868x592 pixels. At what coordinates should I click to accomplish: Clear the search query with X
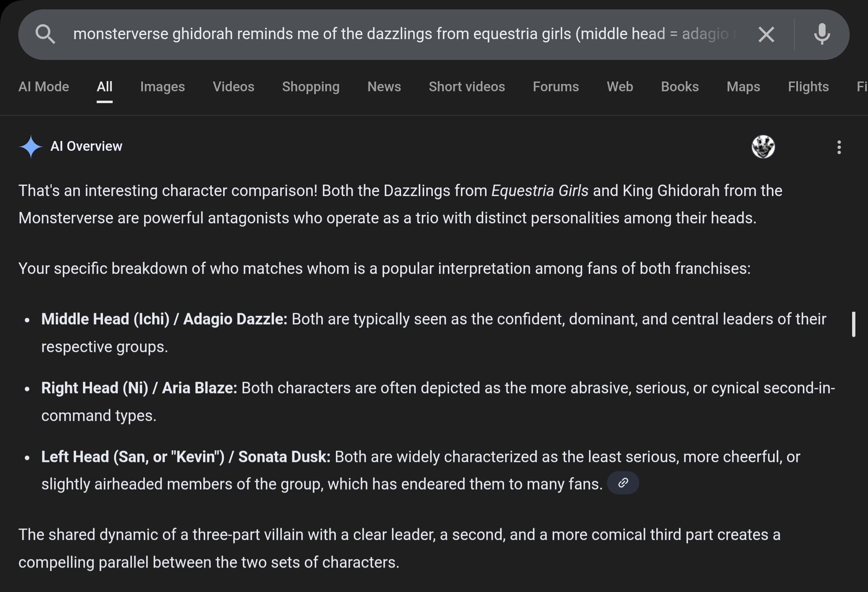766,34
